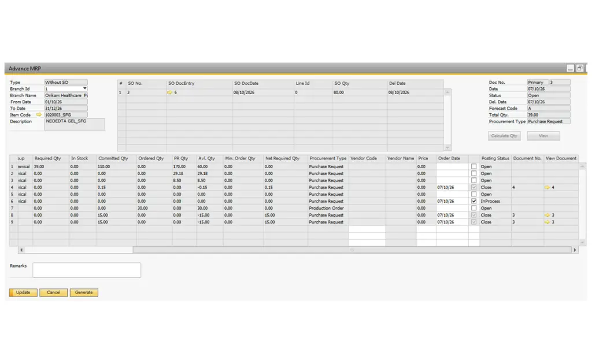Viewport: 592px width, 364px height.
Task: Click the Del Date column header
Action: [415, 83]
